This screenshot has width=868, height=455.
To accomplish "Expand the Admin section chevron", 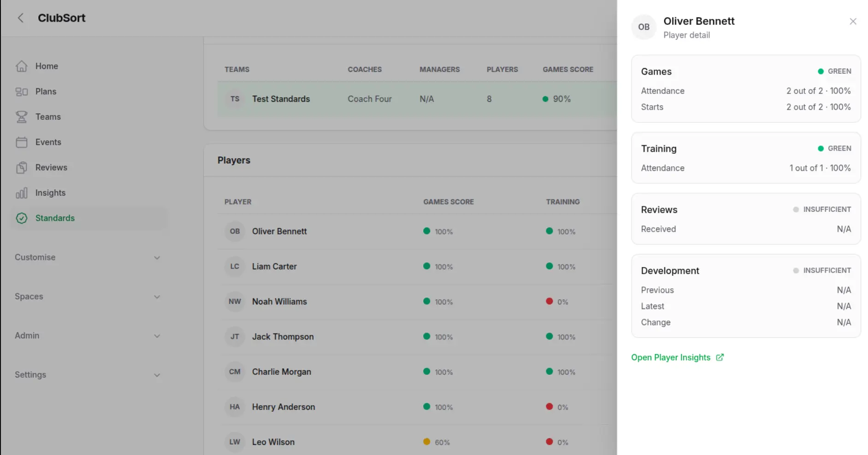I will pos(157,336).
